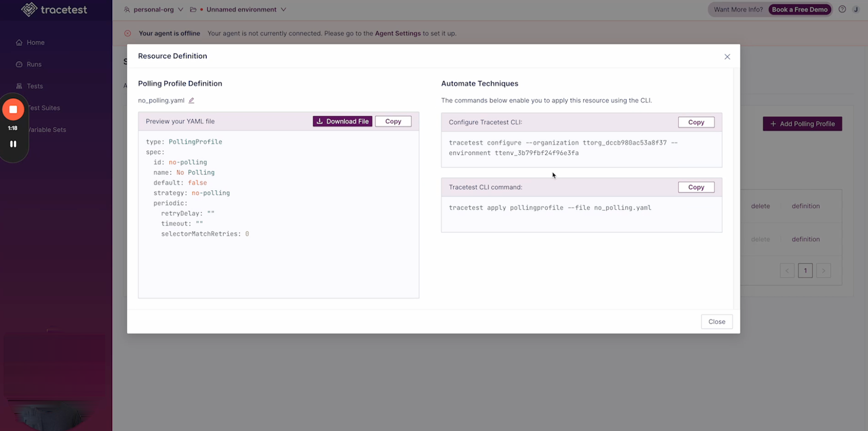The height and width of the screenshot is (431, 868).
Task: Click the 'selectorMatchRetries: 0' YAML line
Action: pyautogui.click(x=205, y=234)
